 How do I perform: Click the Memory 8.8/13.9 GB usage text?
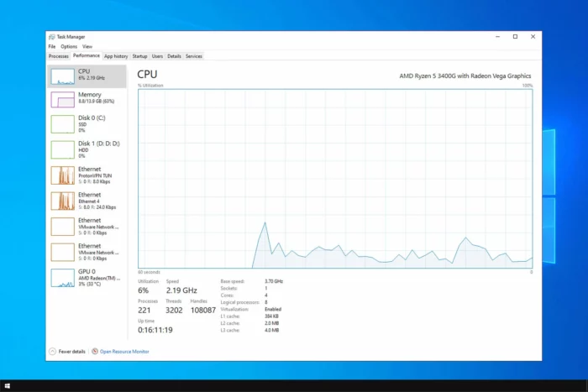click(x=97, y=102)
